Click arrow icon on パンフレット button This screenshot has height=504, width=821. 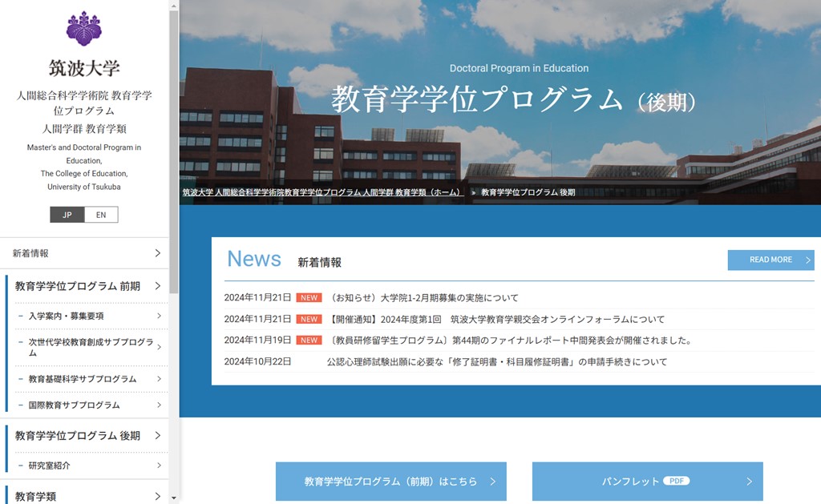(x=750, y=482)
